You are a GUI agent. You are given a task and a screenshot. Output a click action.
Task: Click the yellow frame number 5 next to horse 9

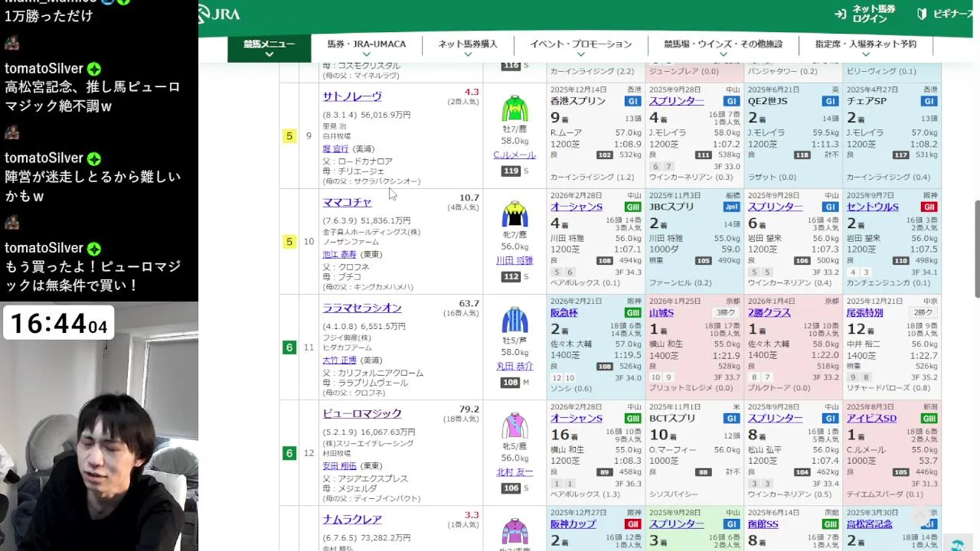pos(289,136)
